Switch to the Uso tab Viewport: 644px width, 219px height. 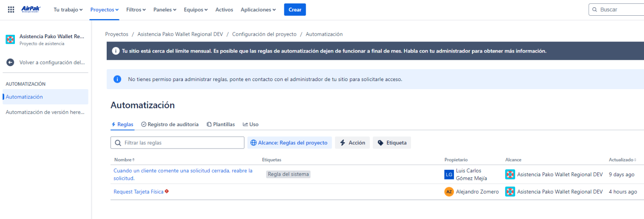point(250,124)
